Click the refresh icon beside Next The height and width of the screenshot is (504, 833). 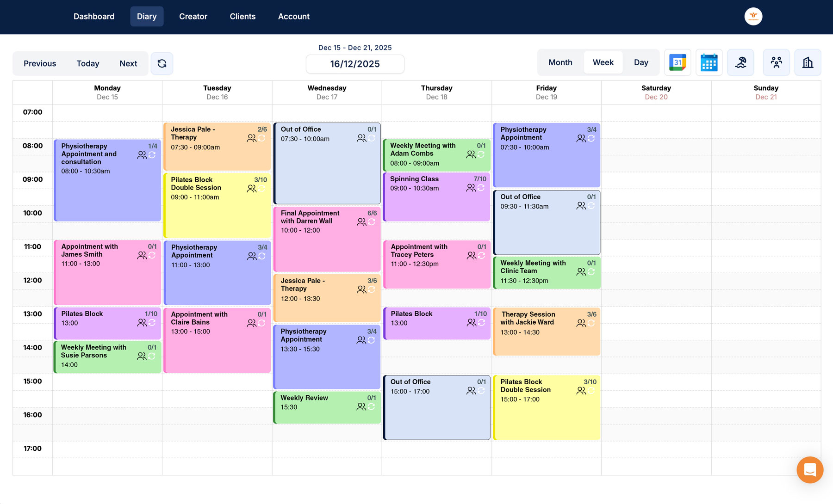(162, 63)
